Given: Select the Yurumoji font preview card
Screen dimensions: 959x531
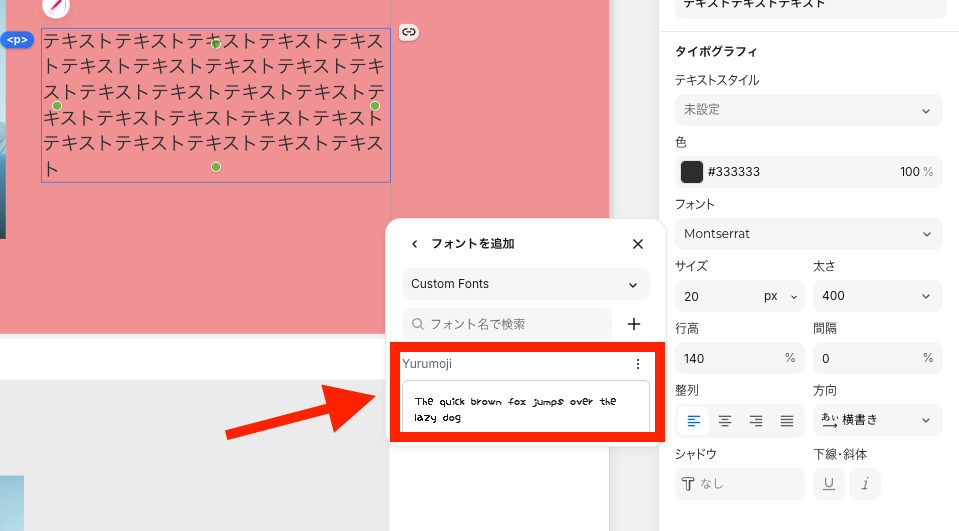Looking at the screenshot, I should [x=525, y=408].
